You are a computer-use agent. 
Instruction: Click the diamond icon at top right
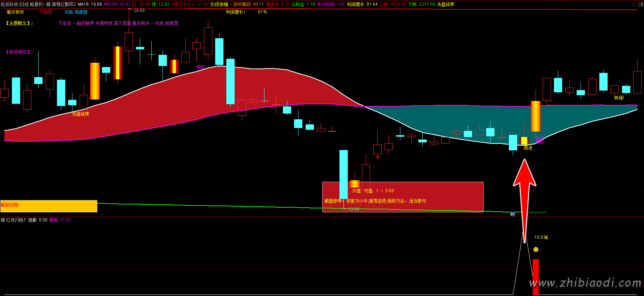click(x=634, y=4)
